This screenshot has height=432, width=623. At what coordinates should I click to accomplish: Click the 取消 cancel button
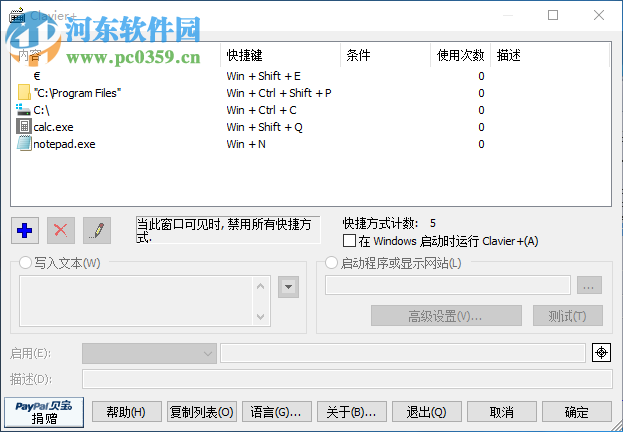coord(502,412)
